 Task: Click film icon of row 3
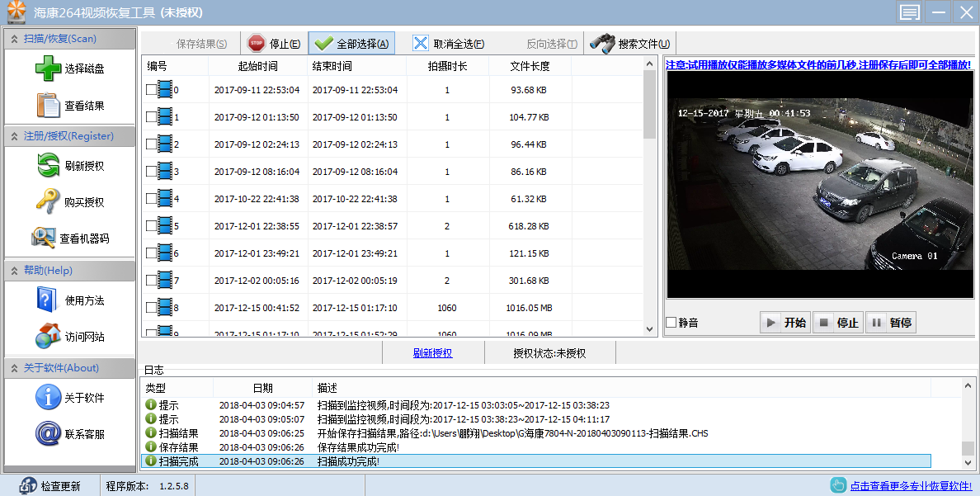[165, 171]
